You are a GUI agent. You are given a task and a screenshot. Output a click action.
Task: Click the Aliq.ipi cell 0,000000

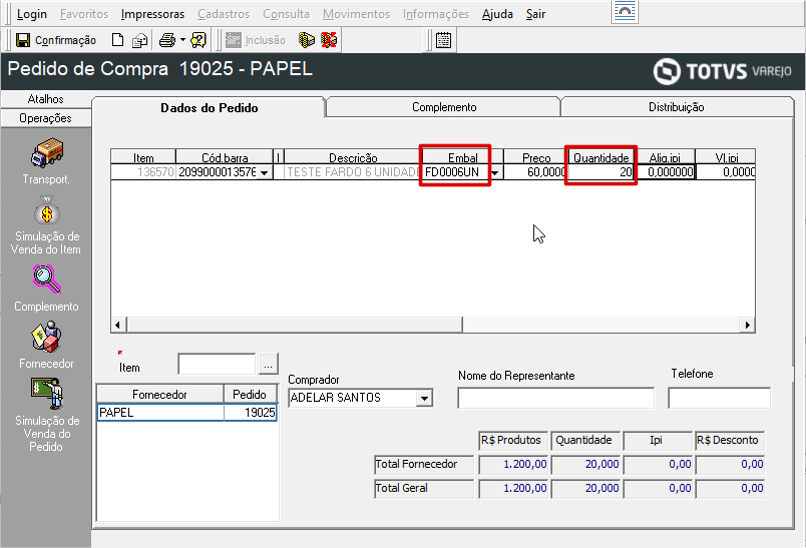click(666, 172)
